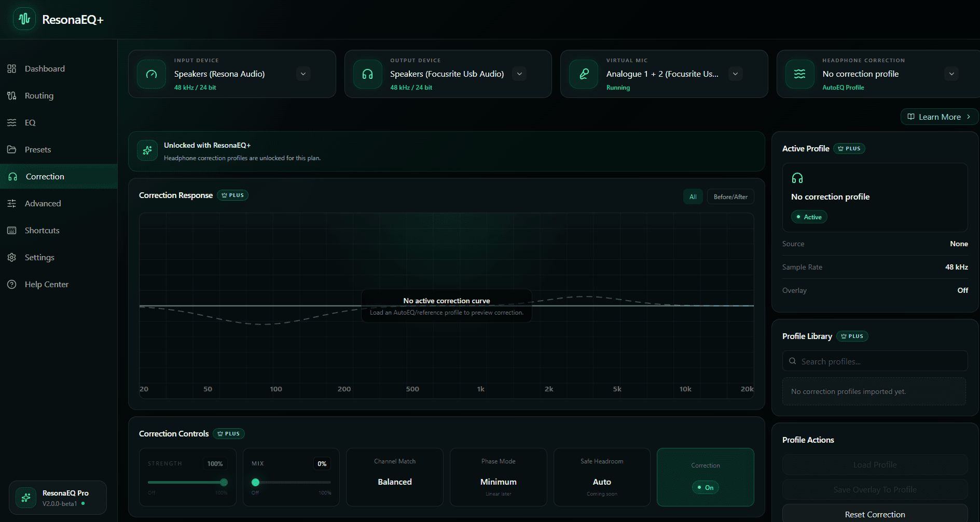
Task: Click the Mix 0% value box
Action: [322, 463]
